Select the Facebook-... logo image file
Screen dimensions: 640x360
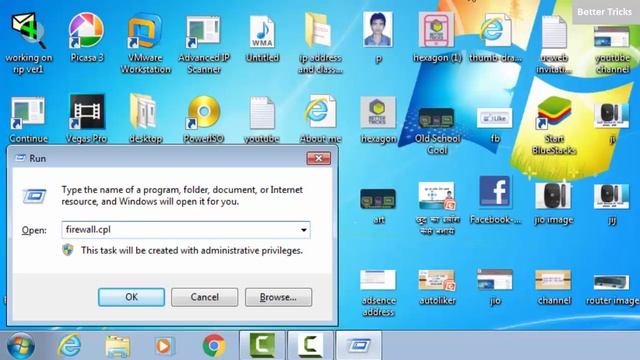pos(495,200)
